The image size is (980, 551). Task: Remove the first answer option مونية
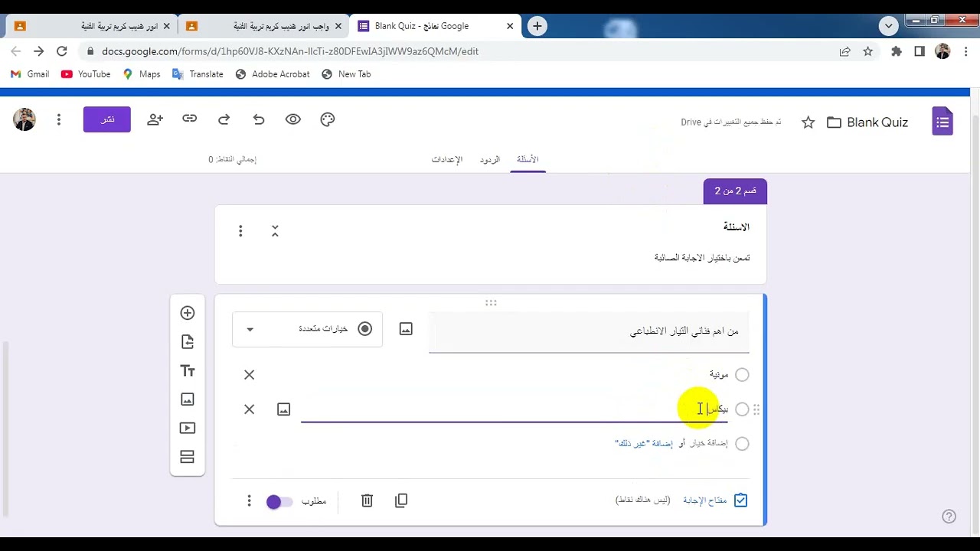pos(250,375)
